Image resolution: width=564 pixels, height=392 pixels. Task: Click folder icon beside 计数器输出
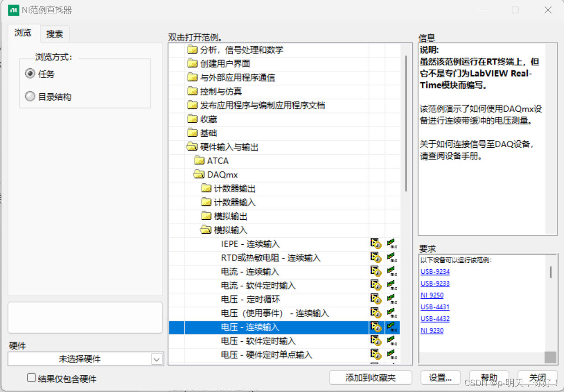(206, 188)
